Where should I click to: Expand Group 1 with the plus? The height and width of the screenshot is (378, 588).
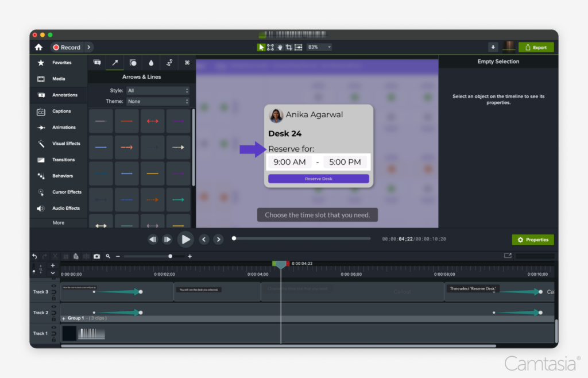[x=64, y=318]
